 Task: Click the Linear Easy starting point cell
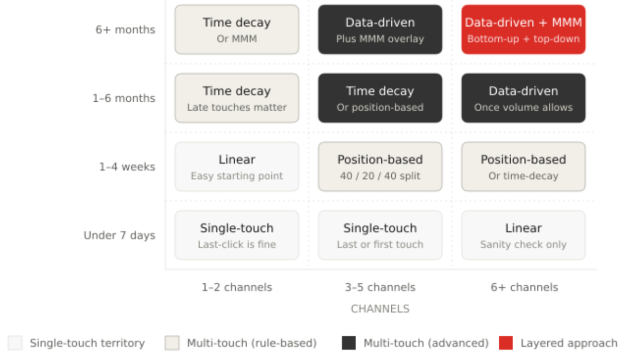click(x=237, y=167)
